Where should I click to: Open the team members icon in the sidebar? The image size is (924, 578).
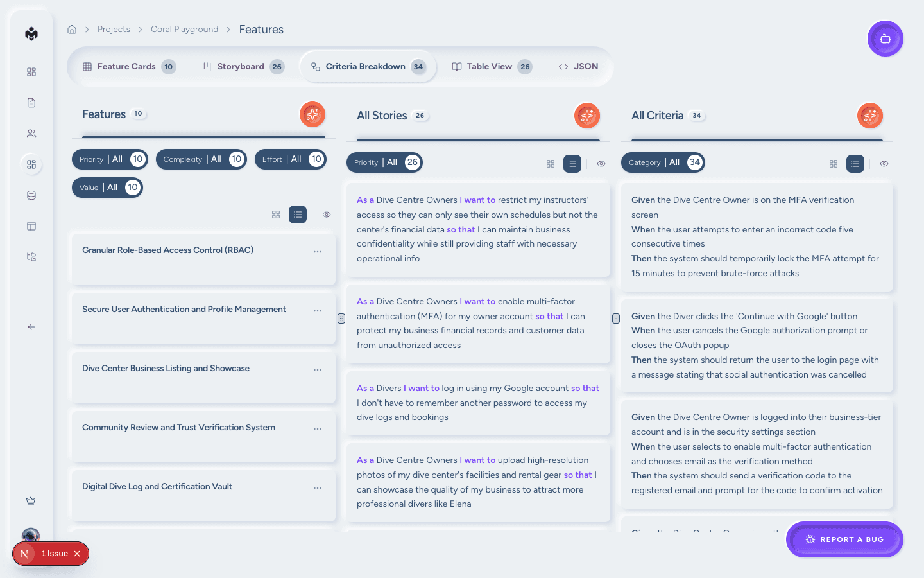(31, 133)
